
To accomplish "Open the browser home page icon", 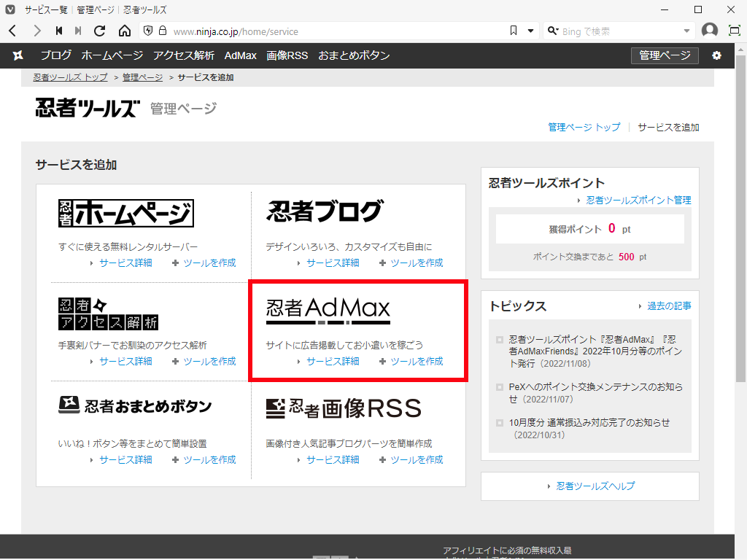I will coord(124,31).
